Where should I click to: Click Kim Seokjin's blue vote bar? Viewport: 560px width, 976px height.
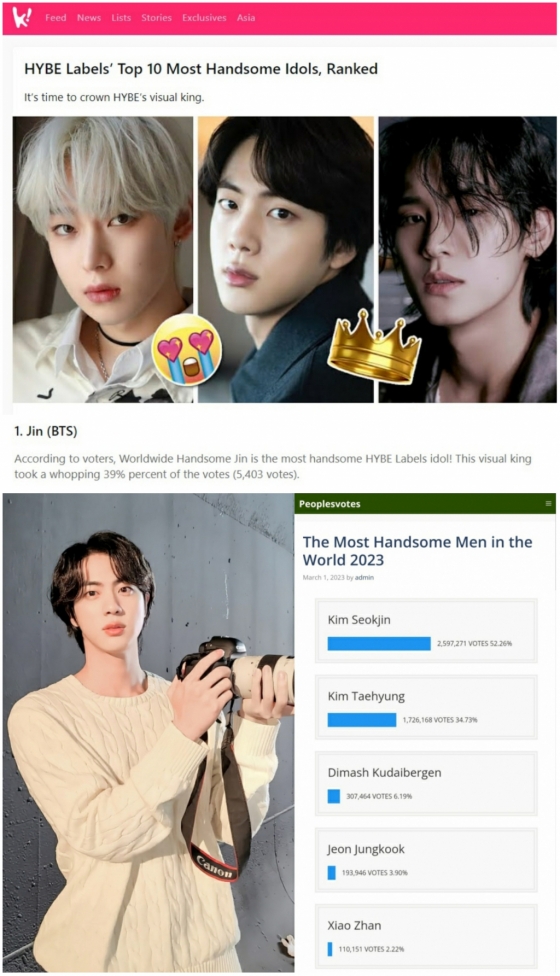click(379, 644)
